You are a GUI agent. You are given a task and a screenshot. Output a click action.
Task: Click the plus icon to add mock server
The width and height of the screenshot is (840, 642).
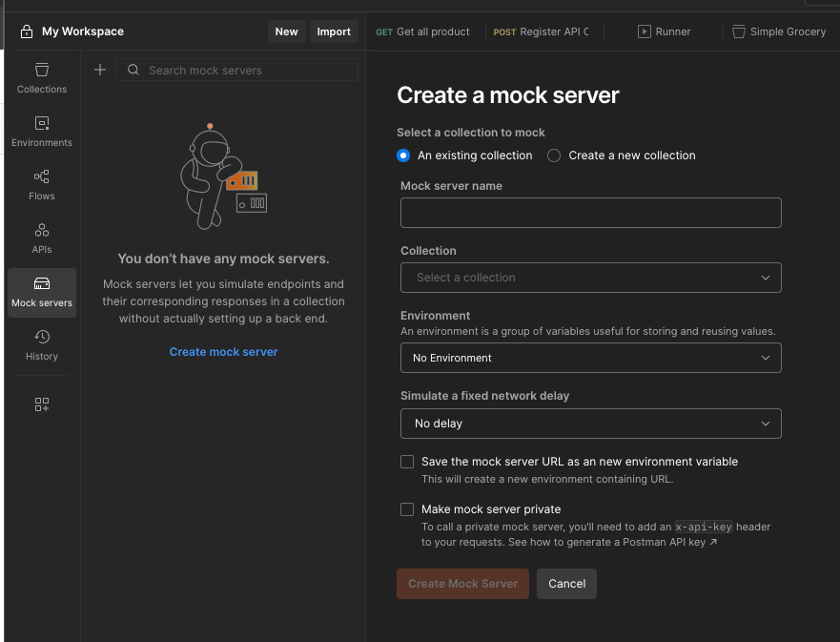[x=100, y=70]
